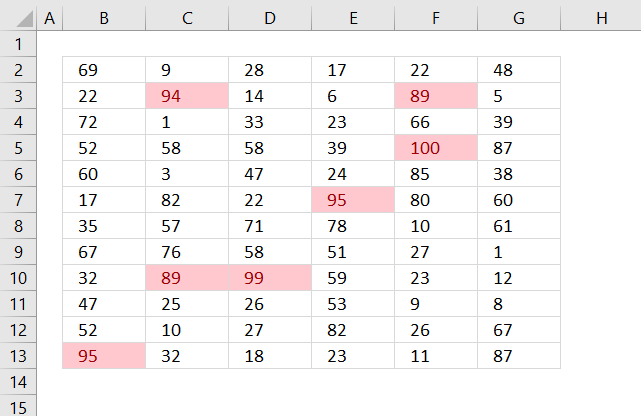Image resolution: width=641 pixels, height=416 pixels.
Task: Click highlighted cell D10 with 99
Action: tap(270, 278)
